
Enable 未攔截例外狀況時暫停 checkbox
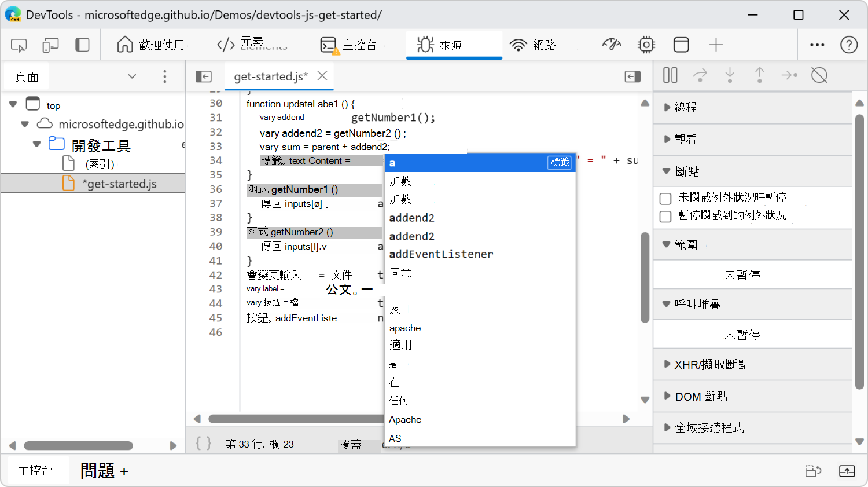pyautogui.click(x=665, y=199)
